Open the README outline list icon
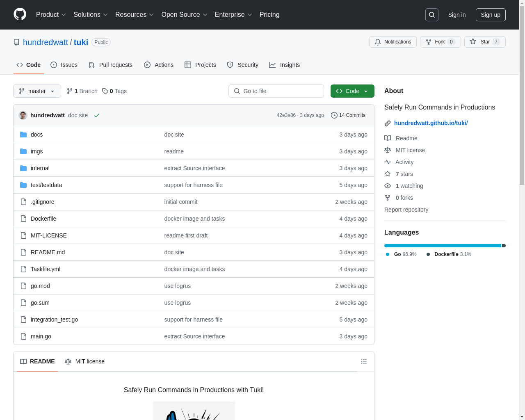The height and width of the screenshot is (420, 525). point(364,362)
